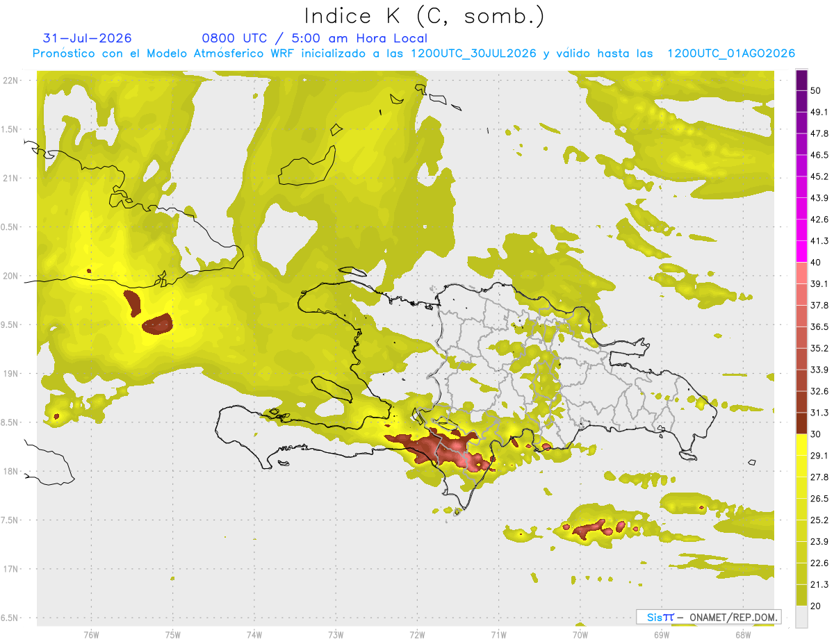834x644 pixels.
Task: Click the color bar value '37.8'
Action: coord(819,305)
